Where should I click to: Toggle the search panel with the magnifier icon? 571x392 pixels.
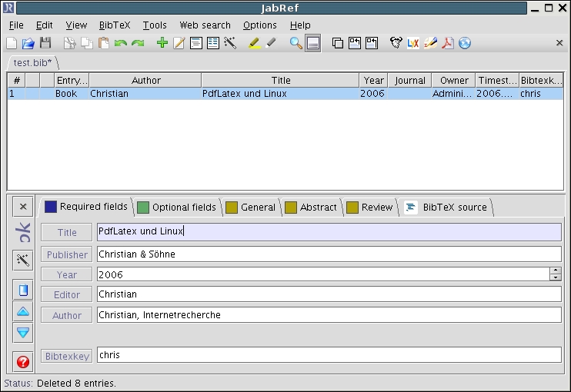click(296, 43)
